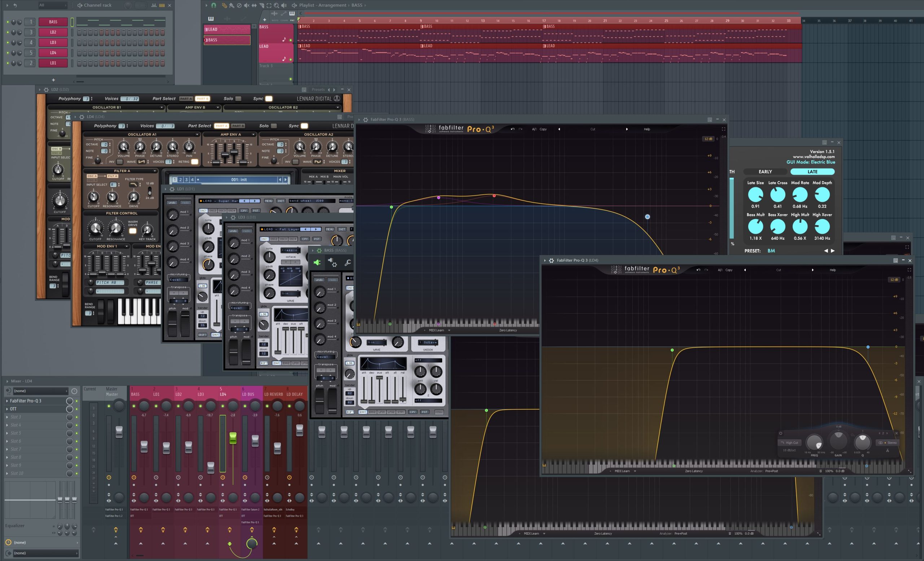Click the band power icon in Pro-Q 3 (LD4)

(x=781, y=433)
